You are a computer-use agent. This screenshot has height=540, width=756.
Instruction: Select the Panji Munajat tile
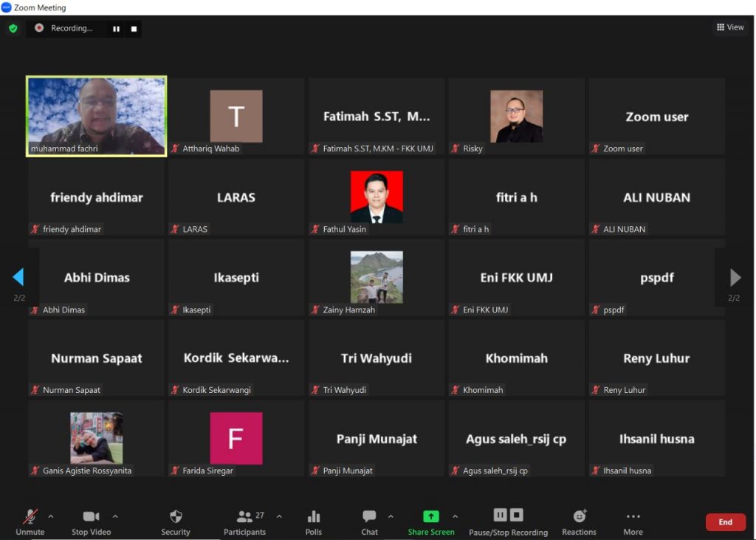377,438
